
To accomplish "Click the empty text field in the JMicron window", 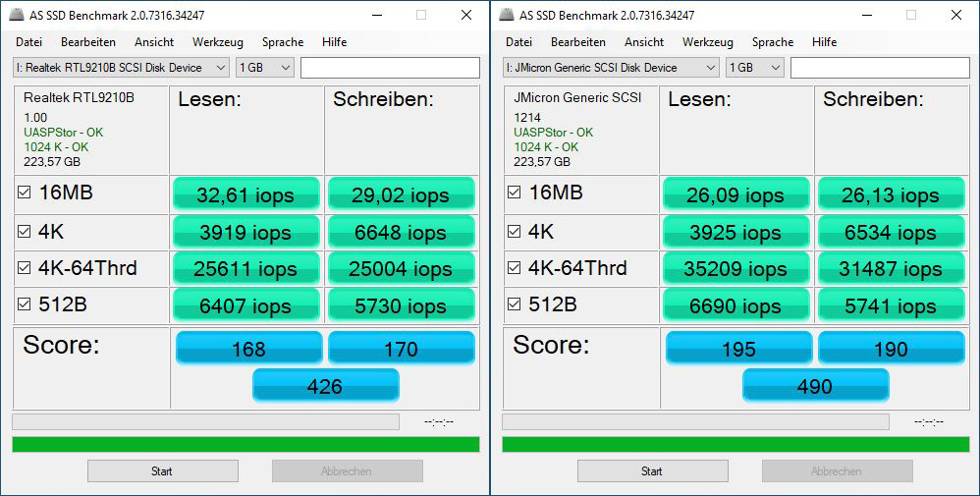I will click(x=880, y=68).
